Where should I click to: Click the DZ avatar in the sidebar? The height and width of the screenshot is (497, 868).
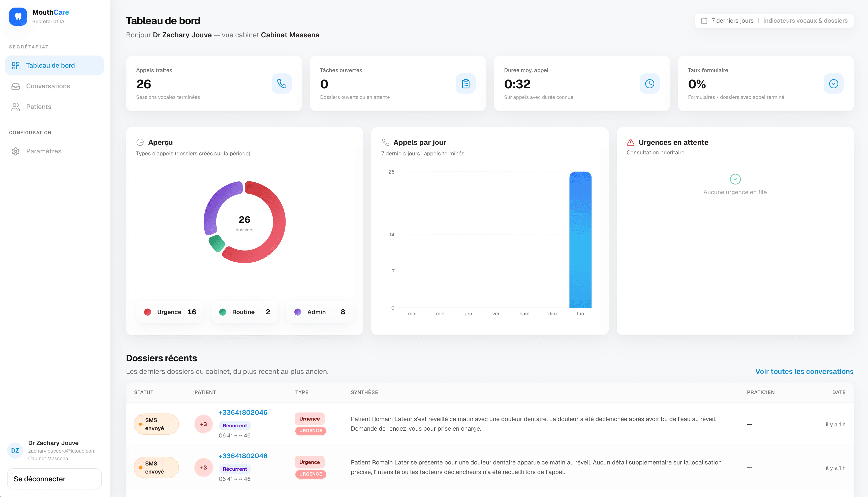coord(15,451)
